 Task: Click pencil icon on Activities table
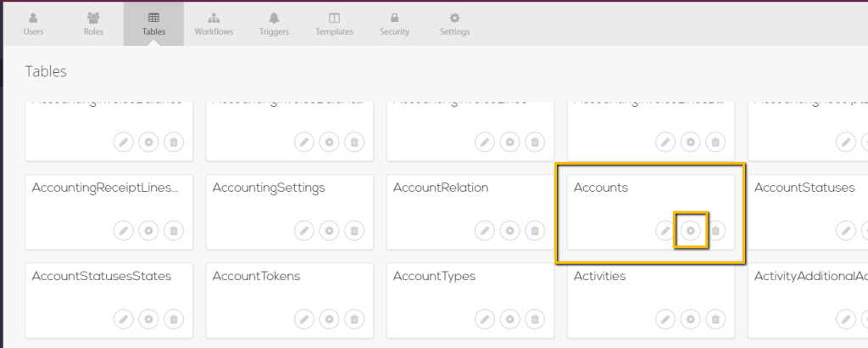pyautogui.click(x=665, y=319)
